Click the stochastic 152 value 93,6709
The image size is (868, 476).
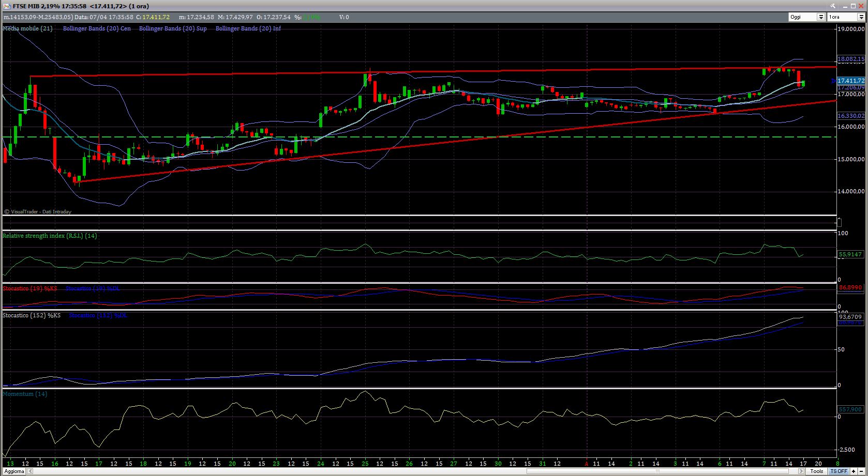pyautogui.click(x=850, y=317)
